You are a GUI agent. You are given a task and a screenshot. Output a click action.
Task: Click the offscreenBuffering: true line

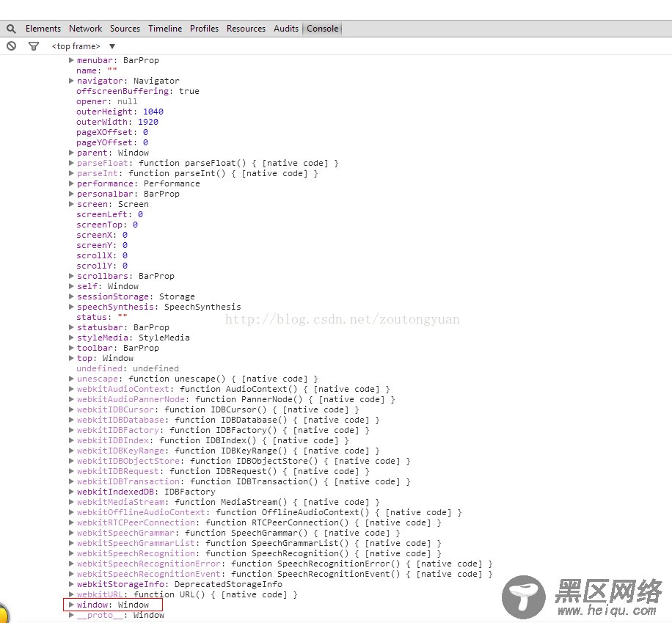click(x=138, y=91)
